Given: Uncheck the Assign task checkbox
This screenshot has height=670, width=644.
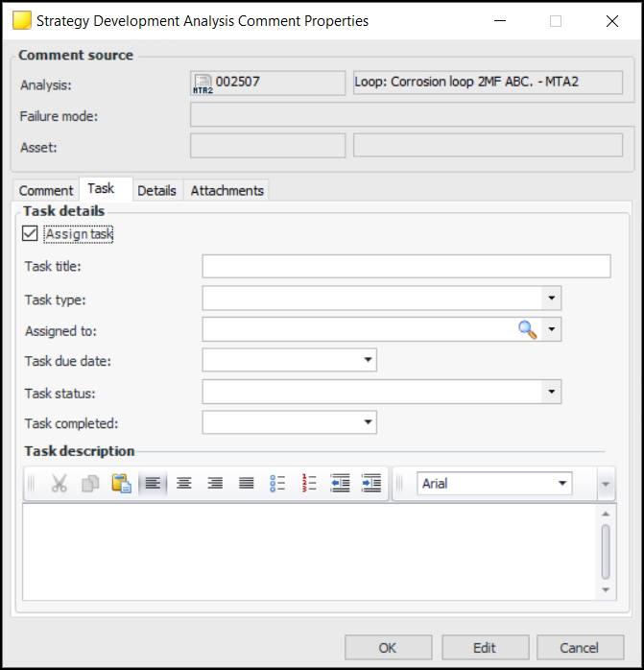Looking at the screenshot, I should 30,233.
